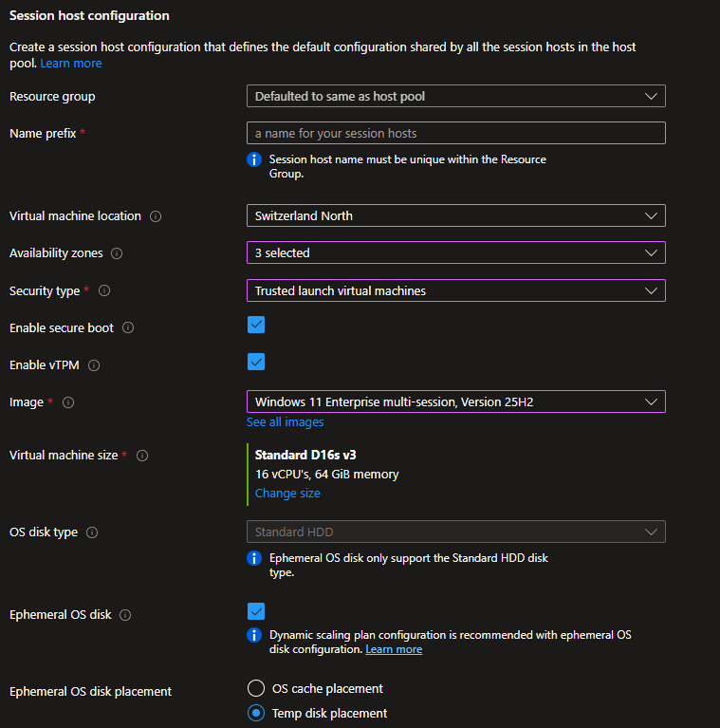Click the Name prefix input field
The width and height of the screenshot is (720, 728).
(x=455, y=133)
